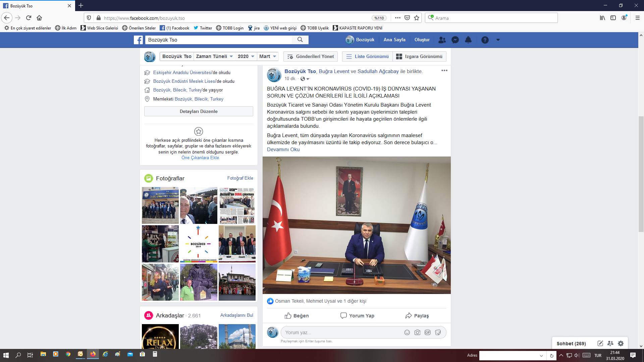644x362 pixels.
Task: Open the 2020 year dropdown
Action: [246, 56]
